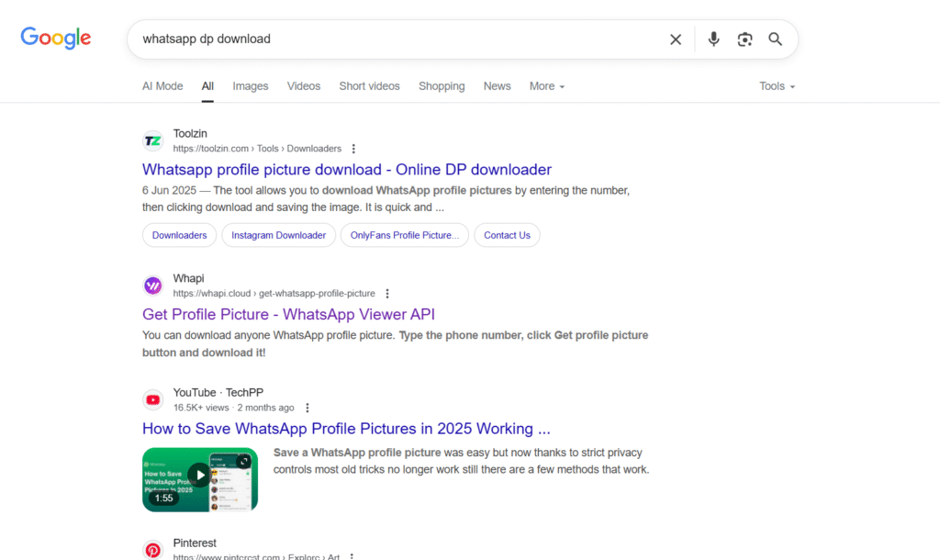Switch to Videos tab
The height and width of the screenshot is (560, 940).
303,86
